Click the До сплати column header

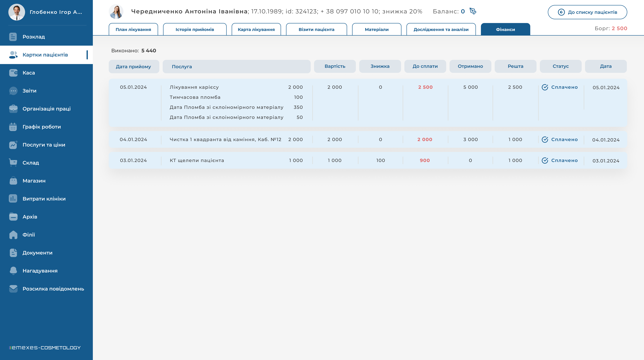[x=425, y=66]
